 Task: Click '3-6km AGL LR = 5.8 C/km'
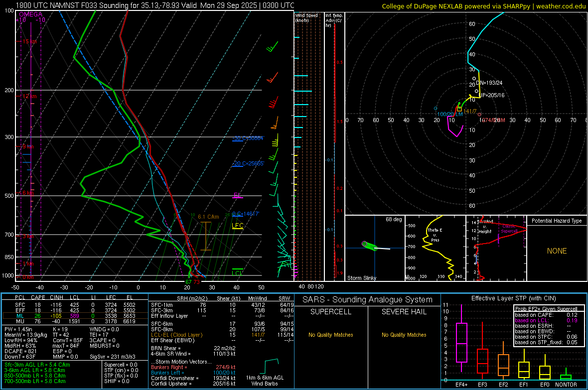coord(35,370)
